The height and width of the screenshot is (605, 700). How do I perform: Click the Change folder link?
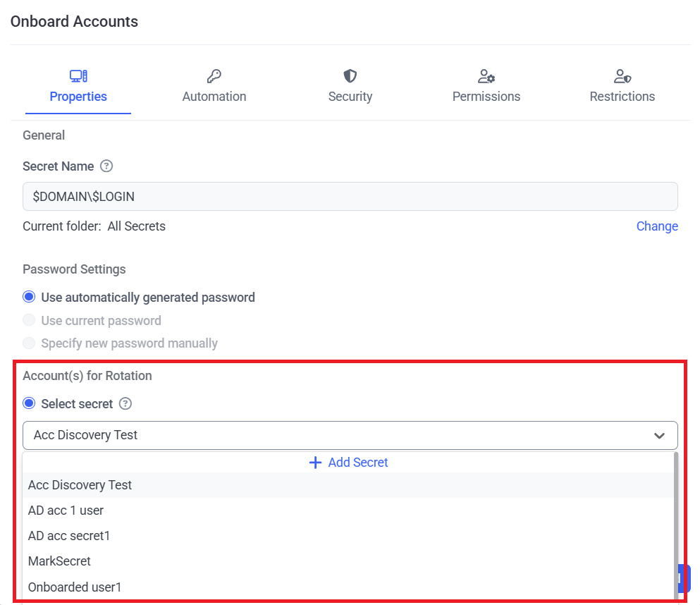(x=656, y=226)
